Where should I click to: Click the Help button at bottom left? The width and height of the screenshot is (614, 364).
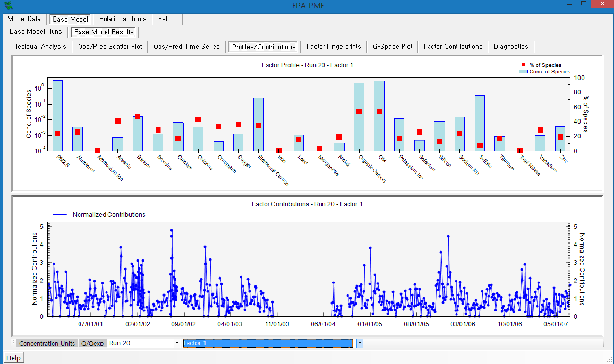[14, 358]
